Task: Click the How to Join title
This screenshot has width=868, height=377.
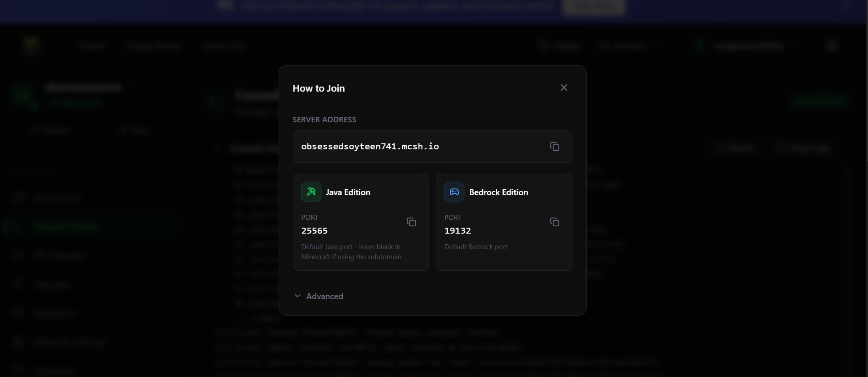Action: (319, 88)
